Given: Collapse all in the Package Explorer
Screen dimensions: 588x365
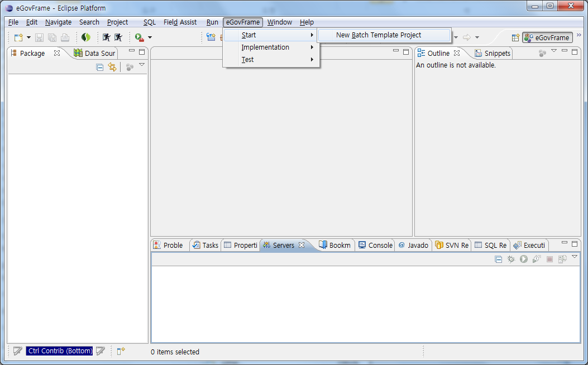Looking at the screenshot, I should pos(100,67).
